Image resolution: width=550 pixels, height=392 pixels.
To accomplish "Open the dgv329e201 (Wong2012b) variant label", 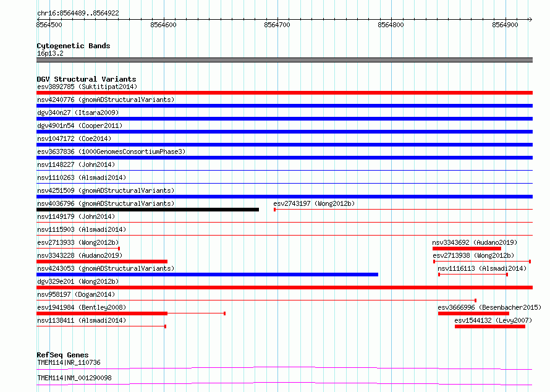I will (x=78, y=281).
